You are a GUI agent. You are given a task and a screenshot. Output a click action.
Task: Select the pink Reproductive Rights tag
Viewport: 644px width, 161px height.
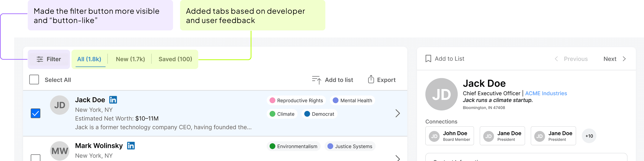296,100
